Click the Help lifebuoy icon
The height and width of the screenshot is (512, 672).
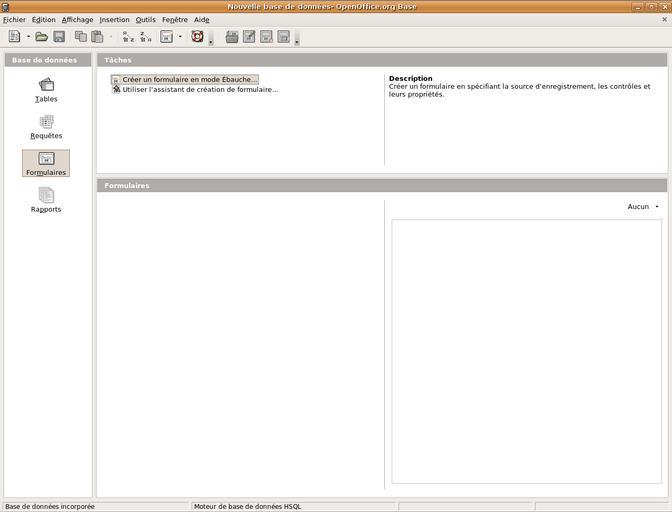coord(197,37)
